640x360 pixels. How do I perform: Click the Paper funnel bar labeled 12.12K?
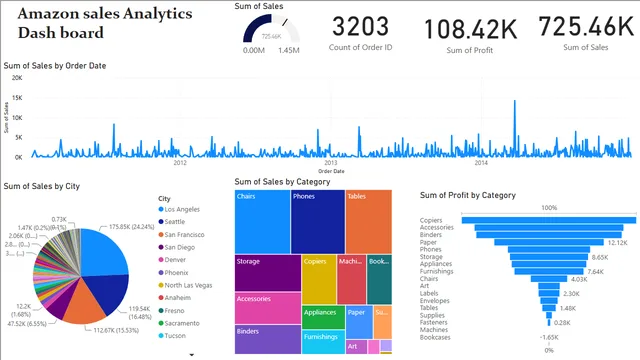click(x=549, y=242)
